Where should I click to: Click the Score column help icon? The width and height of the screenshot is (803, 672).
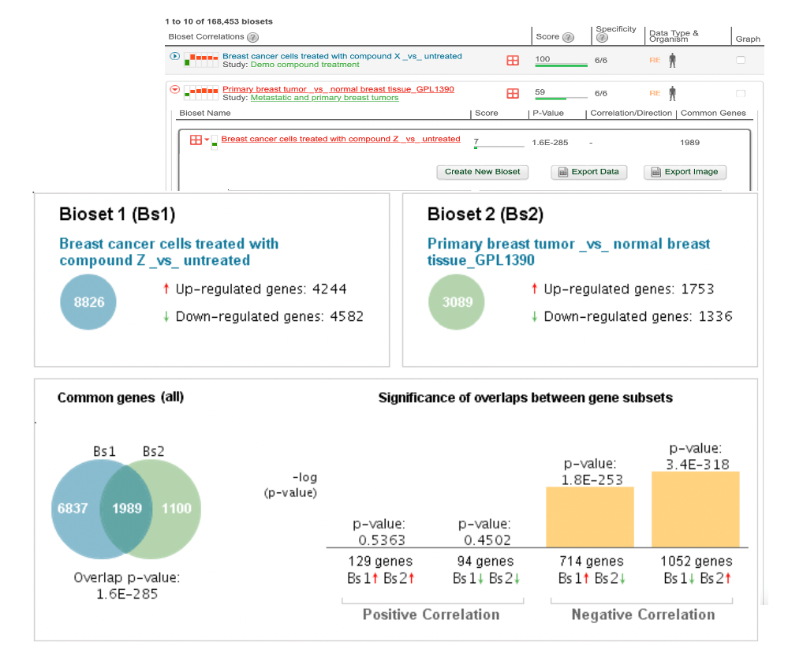568,37
